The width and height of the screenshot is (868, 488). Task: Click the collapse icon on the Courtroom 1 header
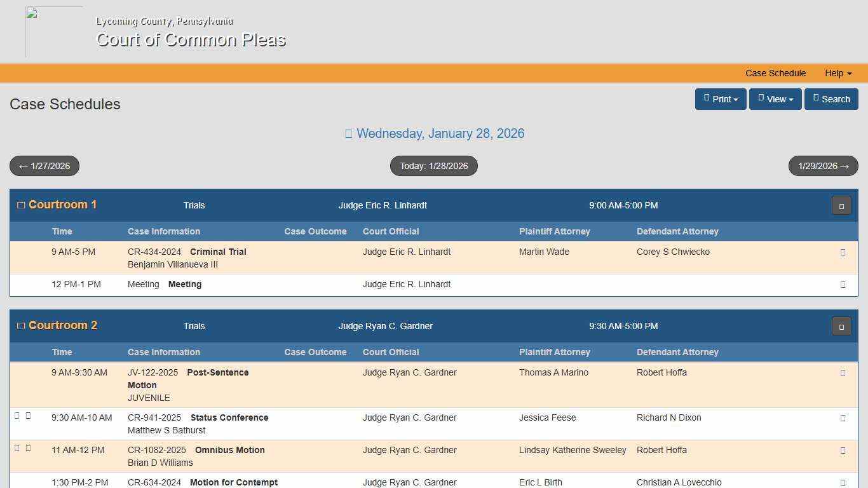pos(841,205)
